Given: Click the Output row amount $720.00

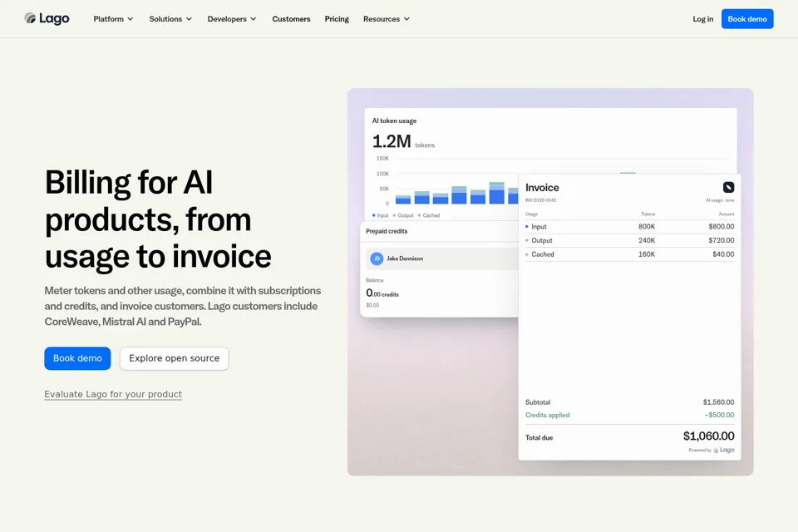Looking at the screenshot, I should 722,240.
